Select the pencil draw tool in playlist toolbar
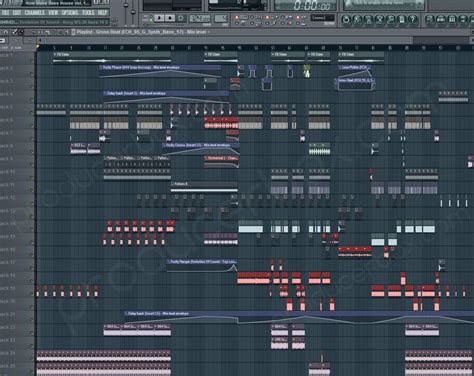The height and width of the screenshot is (376, 474). coord(15,32)
